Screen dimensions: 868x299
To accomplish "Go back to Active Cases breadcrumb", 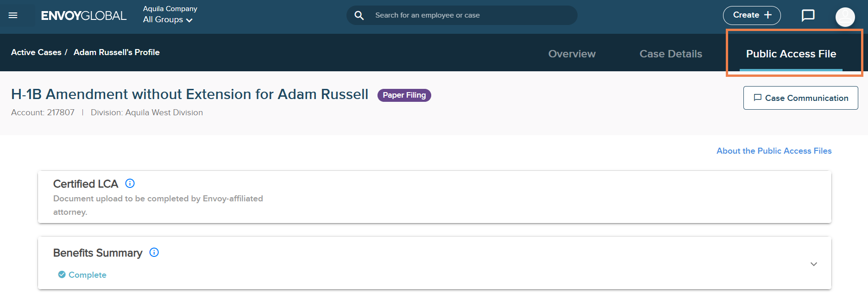I will coord(36,52).
